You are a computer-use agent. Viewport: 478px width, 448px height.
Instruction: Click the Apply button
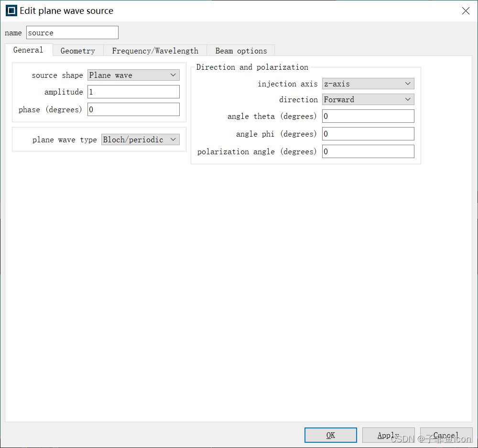[388, 435]
